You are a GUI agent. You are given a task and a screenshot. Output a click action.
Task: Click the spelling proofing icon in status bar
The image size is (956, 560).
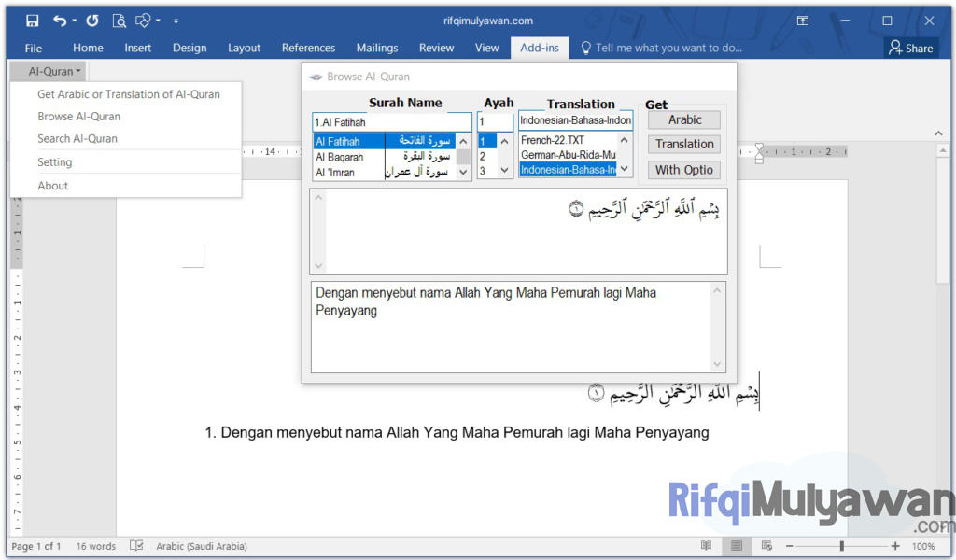tap(136, 546)
